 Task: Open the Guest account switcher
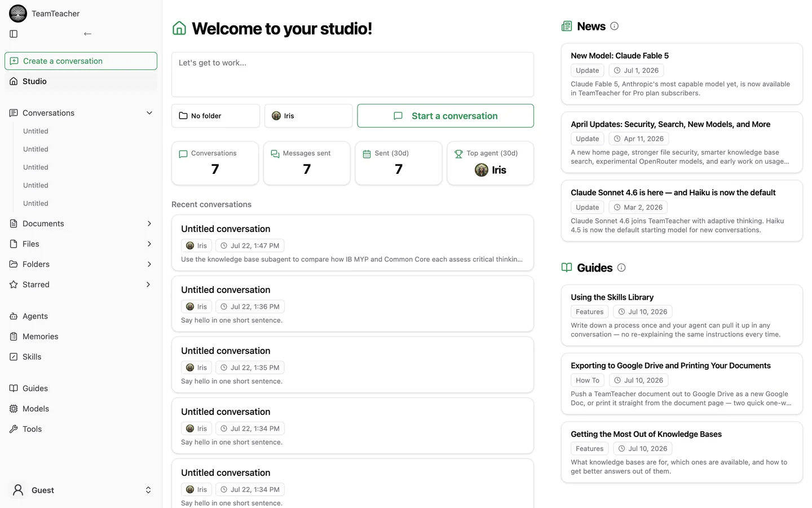coord(81,490)
